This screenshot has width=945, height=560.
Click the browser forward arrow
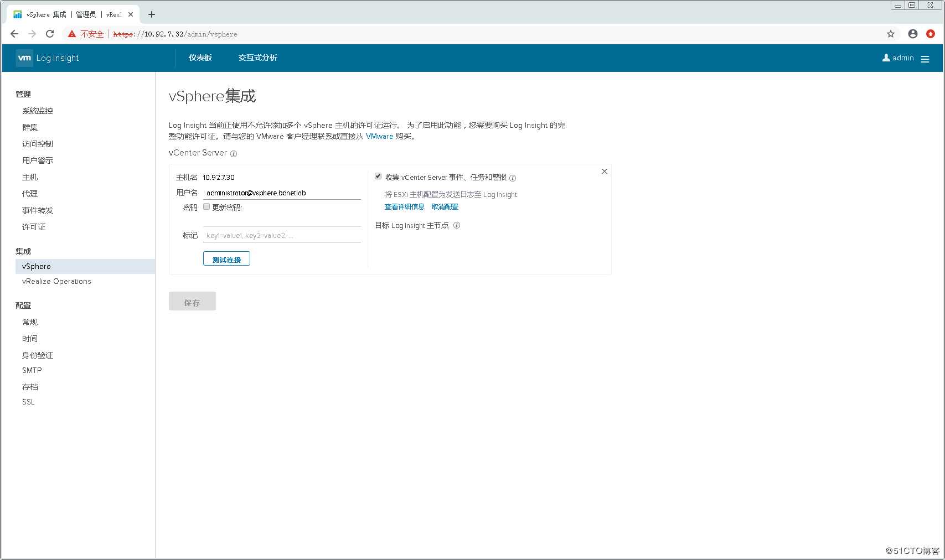(x=32, y=34)
